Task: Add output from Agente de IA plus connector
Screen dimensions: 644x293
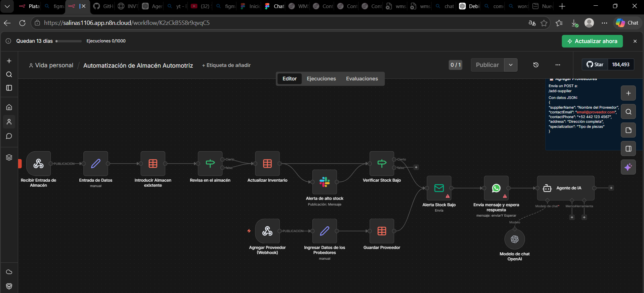Action: [x=611, y=188]
